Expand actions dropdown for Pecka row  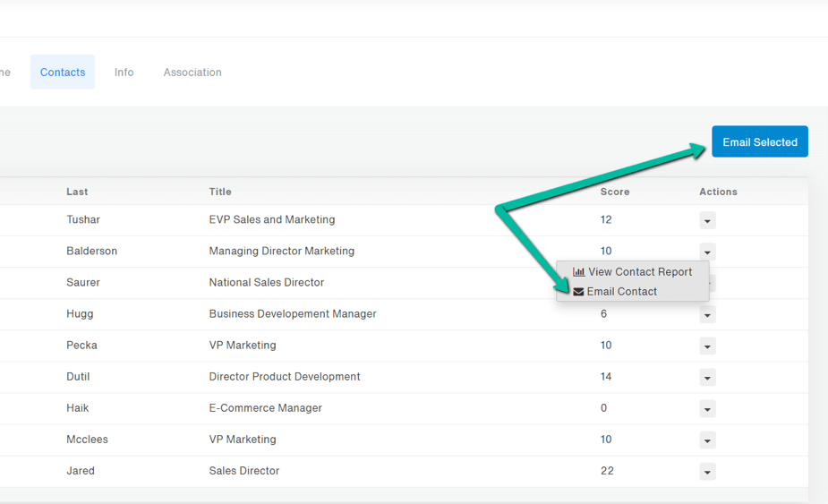click(707, 346)
